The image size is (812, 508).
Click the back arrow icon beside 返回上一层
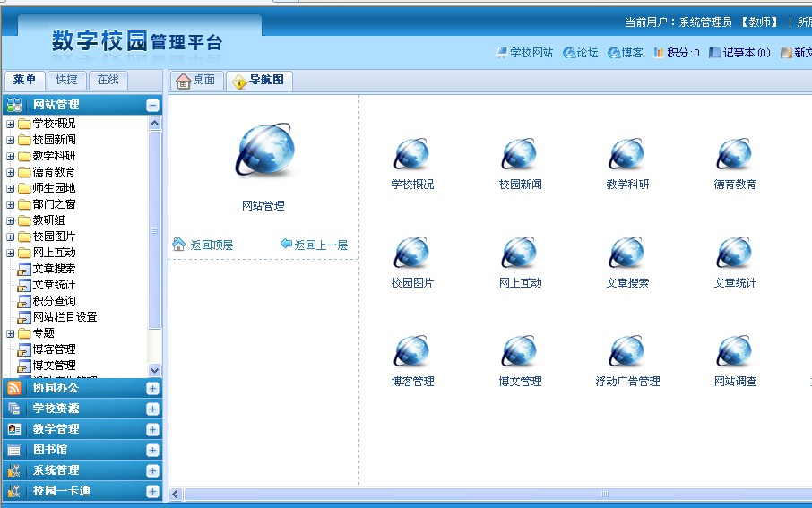pyautogui.click(x=286, y=244)
